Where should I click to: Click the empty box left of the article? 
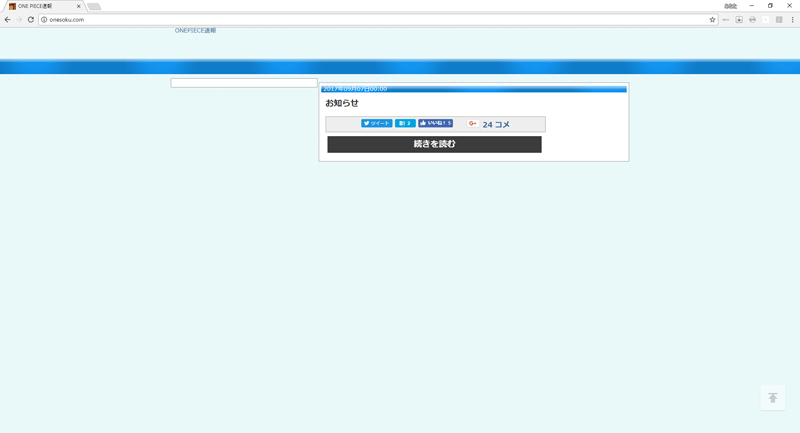tap(244, 83)
